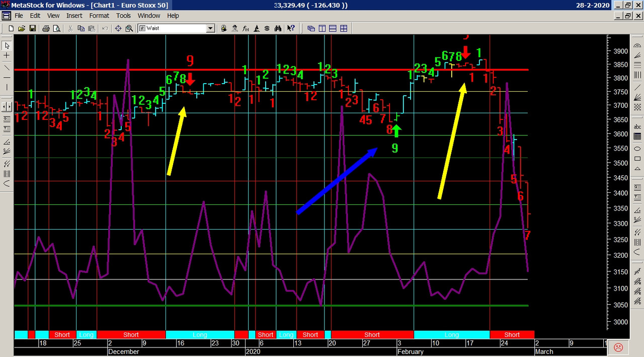Undo the last action via toolbar
The height and width of the screenshot is (357, 644).
(105, 28)
